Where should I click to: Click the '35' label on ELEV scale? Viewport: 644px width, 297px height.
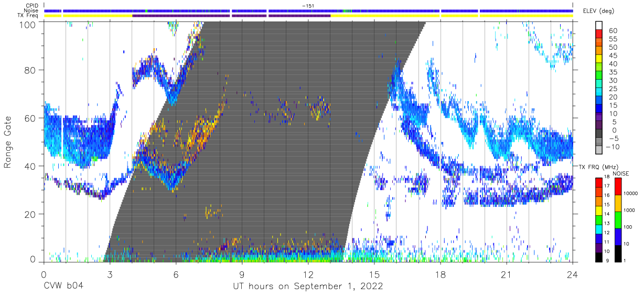pos(613,72)
